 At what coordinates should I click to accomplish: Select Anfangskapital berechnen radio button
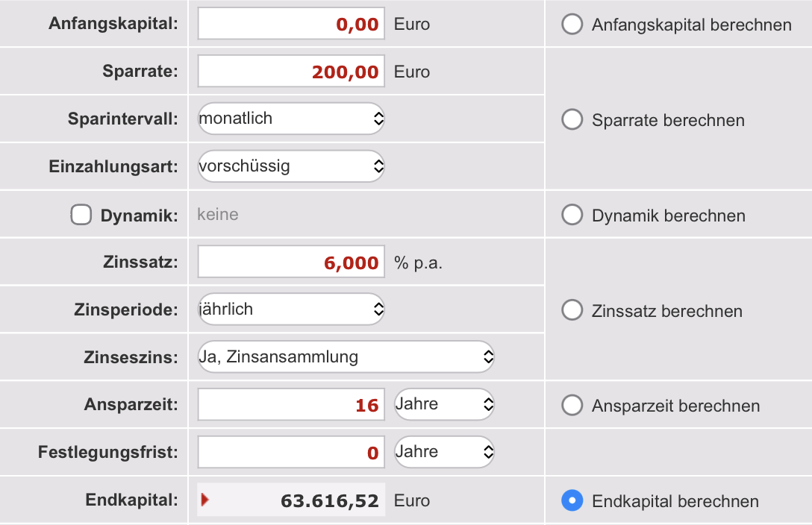coord(572,25)
